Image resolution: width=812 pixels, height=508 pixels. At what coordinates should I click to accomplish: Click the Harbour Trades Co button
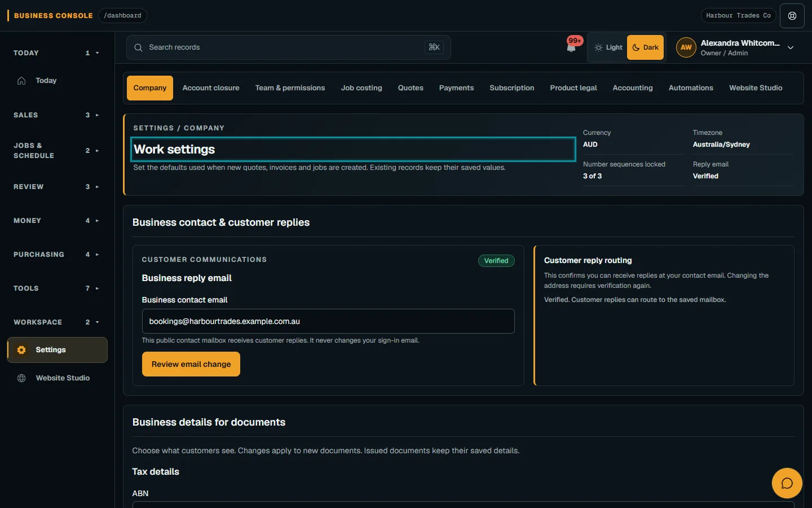coord(738,16)
